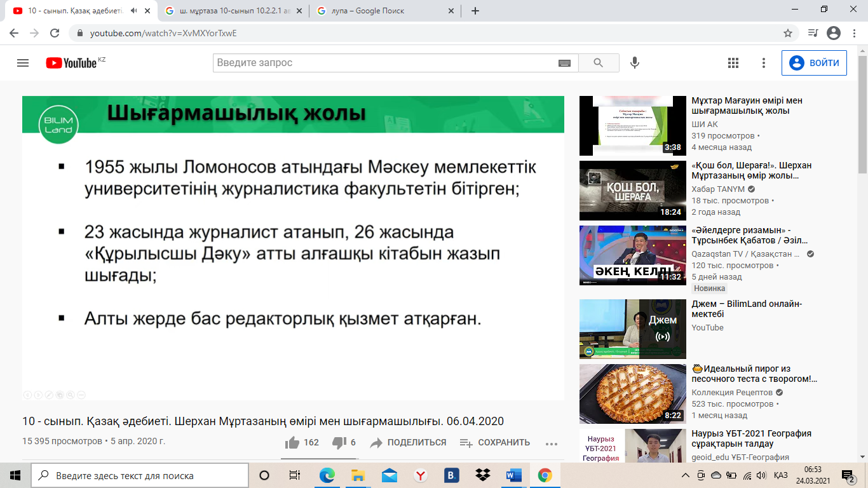
Task: Start voice search with the microphone
Action: [x=634, y=63]
